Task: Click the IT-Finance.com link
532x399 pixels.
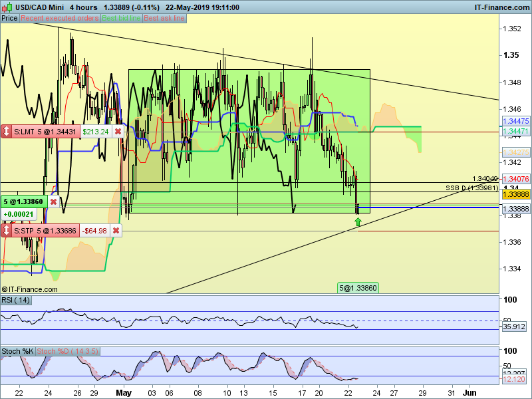Action: (x=501, y=7)
